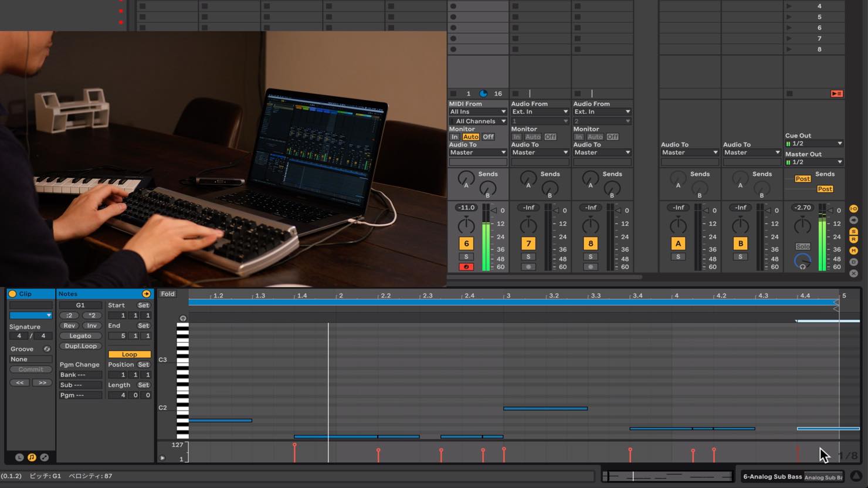This screenshot has width=868, height=488.
Task: Toggle the track 7 activator button
Action: (528, 243)
